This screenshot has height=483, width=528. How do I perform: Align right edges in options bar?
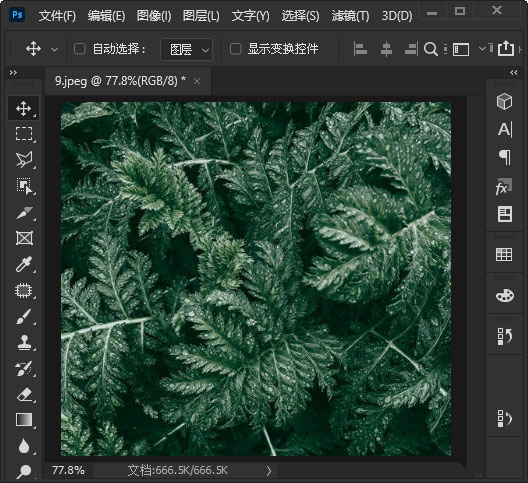411,49
